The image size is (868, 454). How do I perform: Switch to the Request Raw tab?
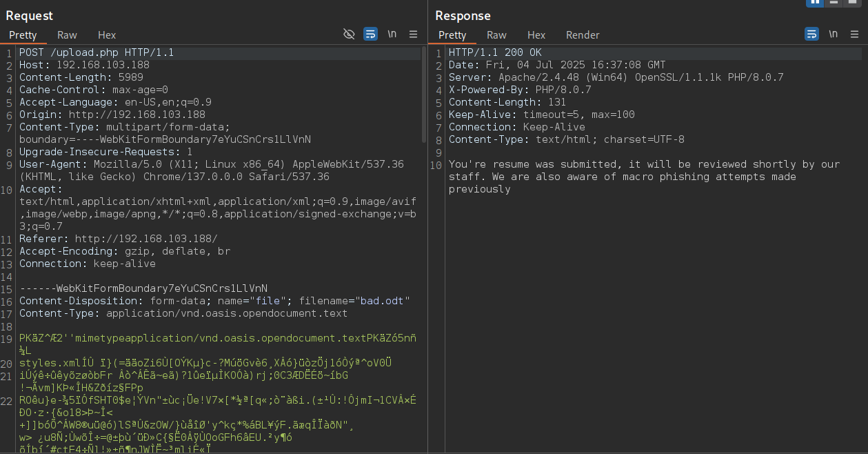coord(67,34)
